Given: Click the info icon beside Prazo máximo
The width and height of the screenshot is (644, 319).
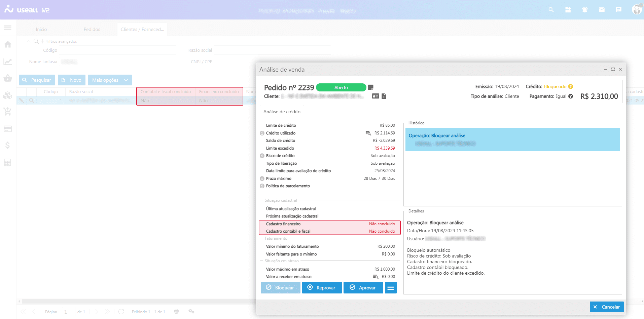Looking at the screenshot, I should [x=262, y=178].
